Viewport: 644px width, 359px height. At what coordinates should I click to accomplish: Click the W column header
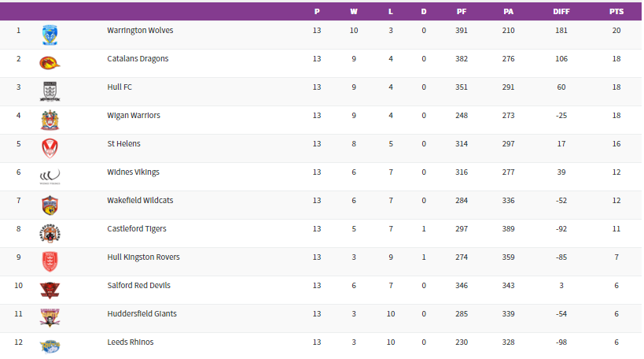coord(354,12)
